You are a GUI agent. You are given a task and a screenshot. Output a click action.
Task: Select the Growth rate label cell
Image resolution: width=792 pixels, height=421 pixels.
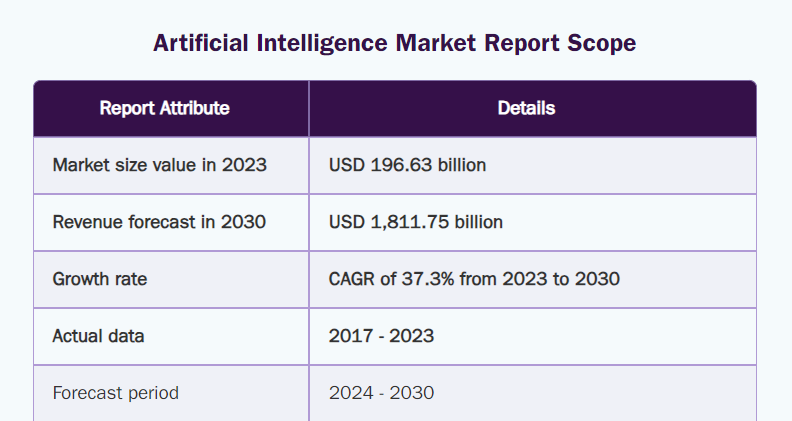pos(100,279)
